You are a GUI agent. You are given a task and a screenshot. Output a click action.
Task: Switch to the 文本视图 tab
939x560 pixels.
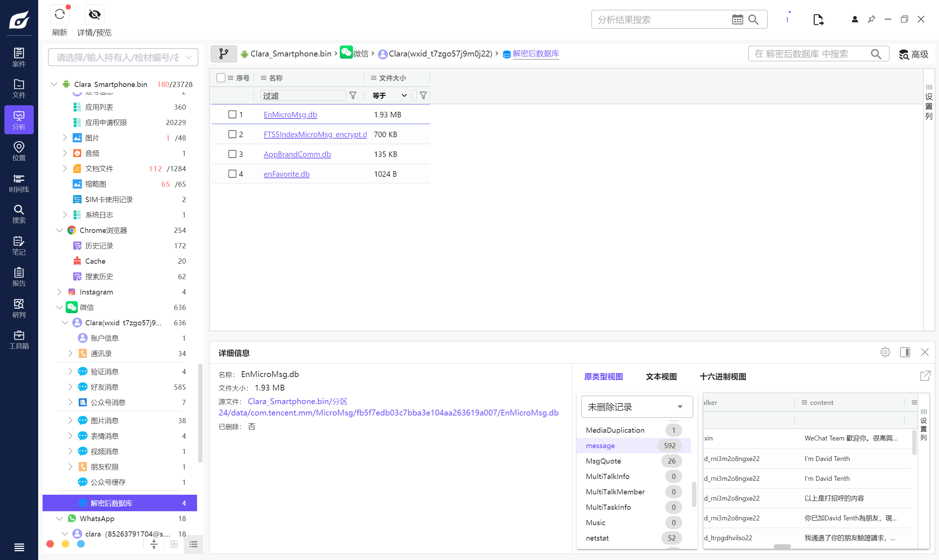pyautogui.click(x=661, y=376)
